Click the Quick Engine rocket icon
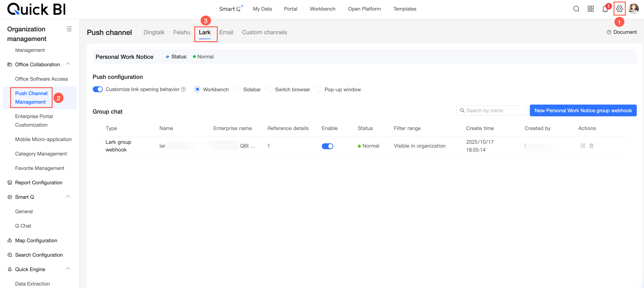The height and width of the screenshot is (288, 644). coord(10,270)
